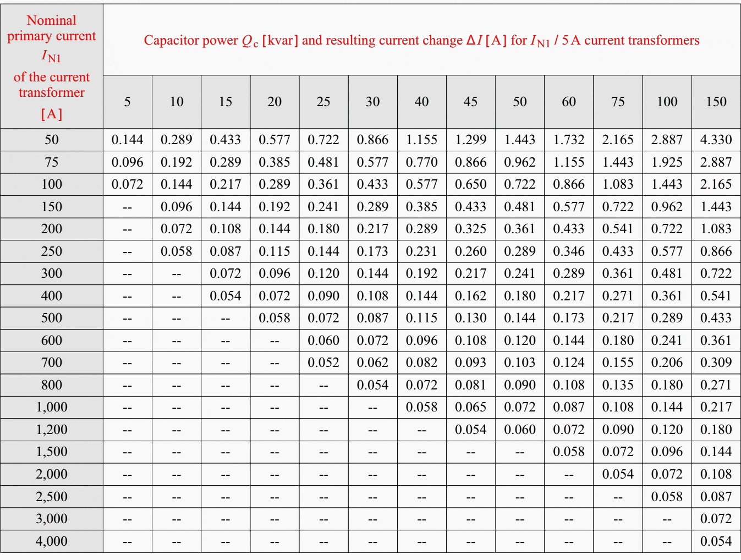Click the 0.309 value cell
Screen dimensions: 741x560
[716, 363]
